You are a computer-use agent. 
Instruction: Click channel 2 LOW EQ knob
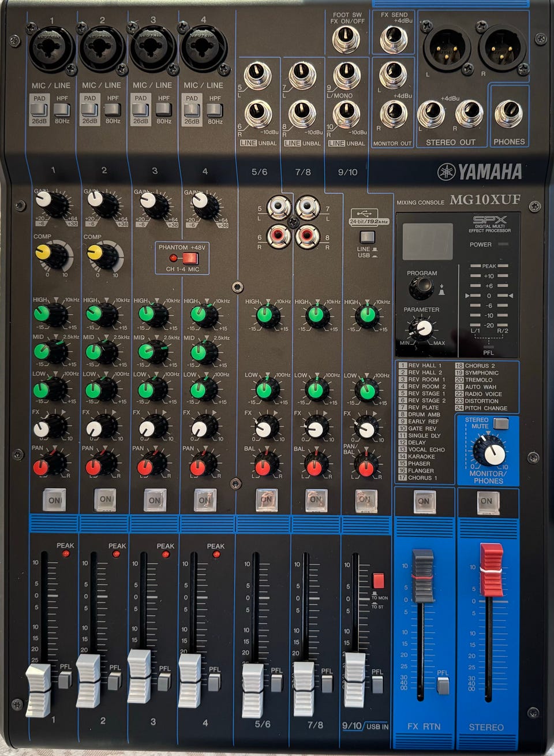100,389
